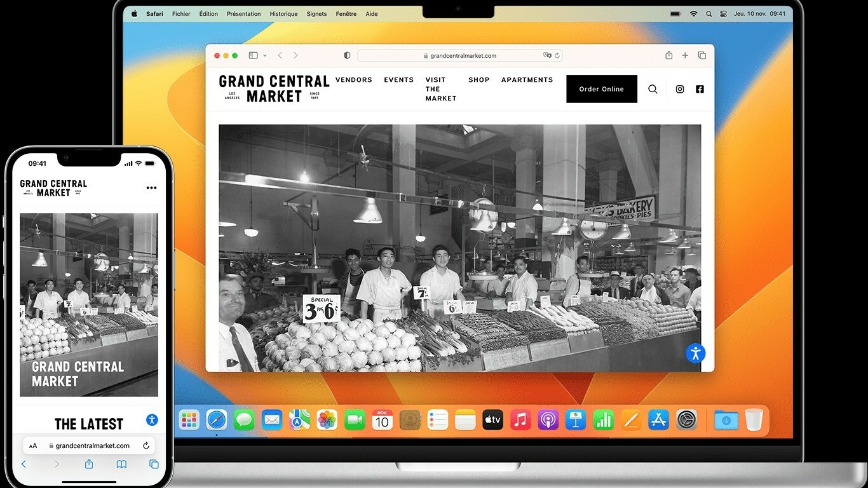This screenshot has height=488, width=868.
Task: Open Visit the Market link
Action: pos(441,89)
